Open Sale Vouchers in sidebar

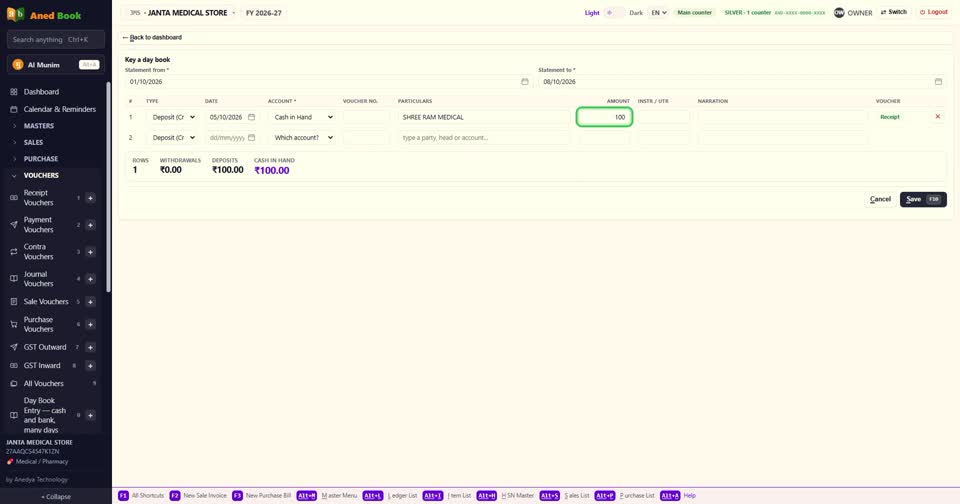click(46, 301)
